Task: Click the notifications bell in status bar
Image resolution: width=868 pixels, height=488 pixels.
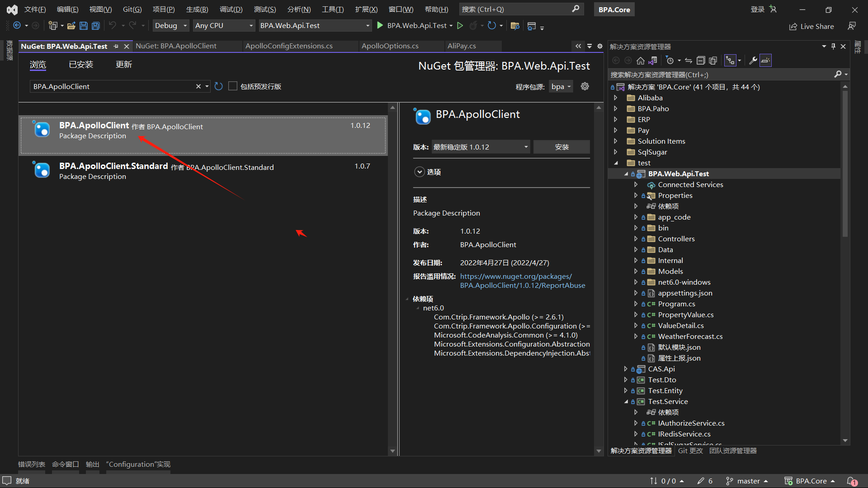Action: 852,481
